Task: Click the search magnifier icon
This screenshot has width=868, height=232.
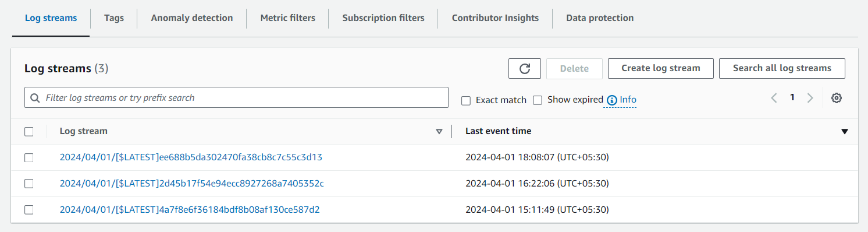Action: tap(35, 98)
